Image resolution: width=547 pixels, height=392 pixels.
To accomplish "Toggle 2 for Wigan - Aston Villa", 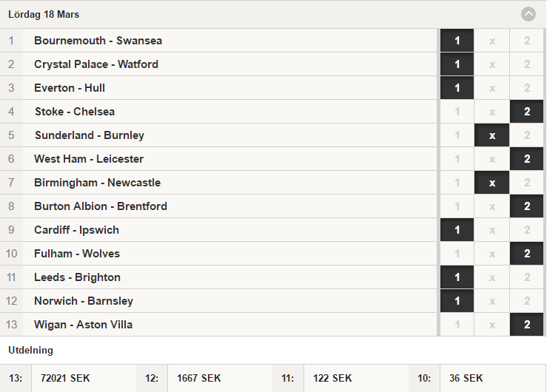I will pyautogui.click(x=527, y=325).
